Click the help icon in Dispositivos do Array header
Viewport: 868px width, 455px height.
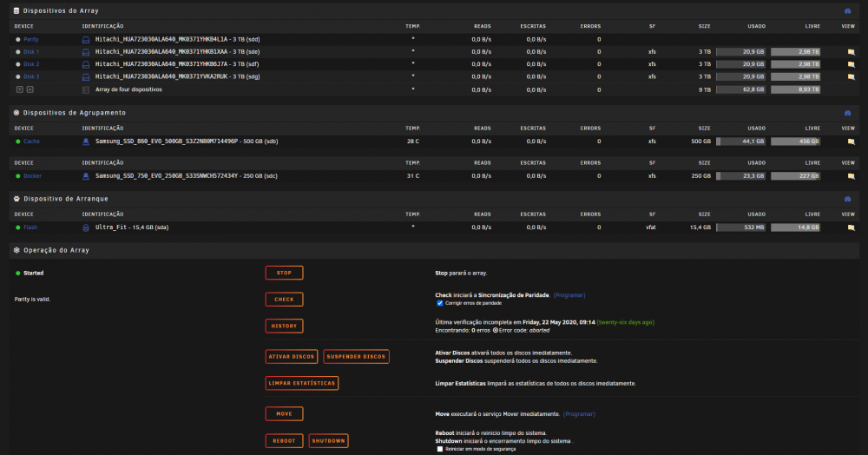(847, 11)
